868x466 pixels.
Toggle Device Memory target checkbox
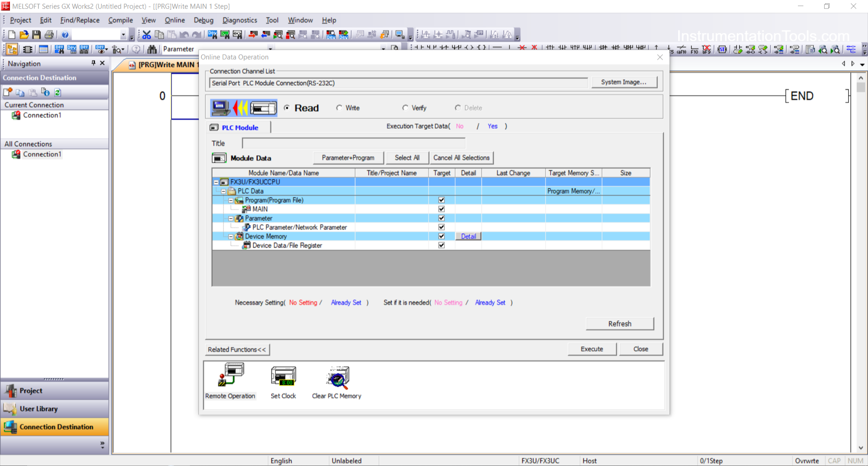point(442,236)
